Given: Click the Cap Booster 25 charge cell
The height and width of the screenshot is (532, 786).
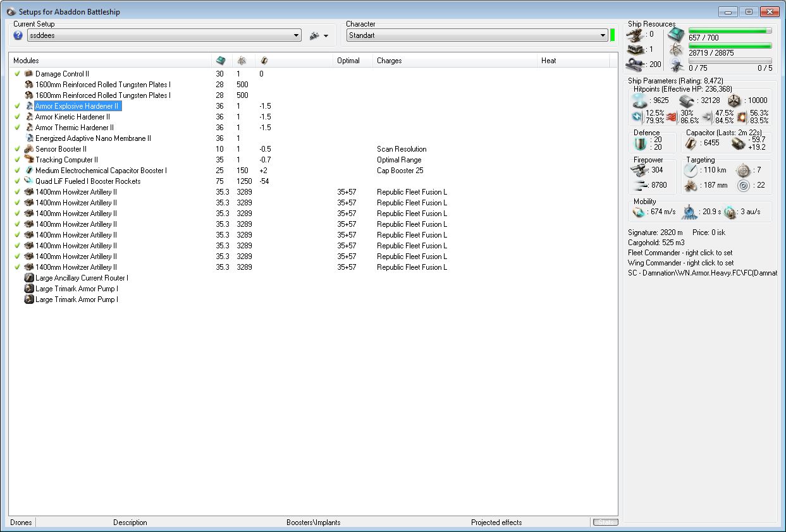Looking at the screenshot, I should click(402, 171).
